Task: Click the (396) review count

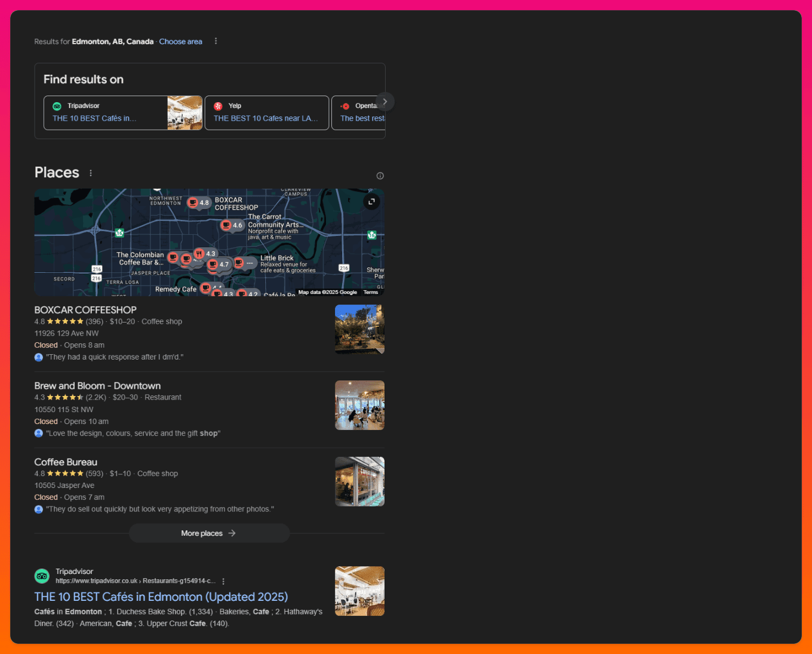Action: pos(94,321)
